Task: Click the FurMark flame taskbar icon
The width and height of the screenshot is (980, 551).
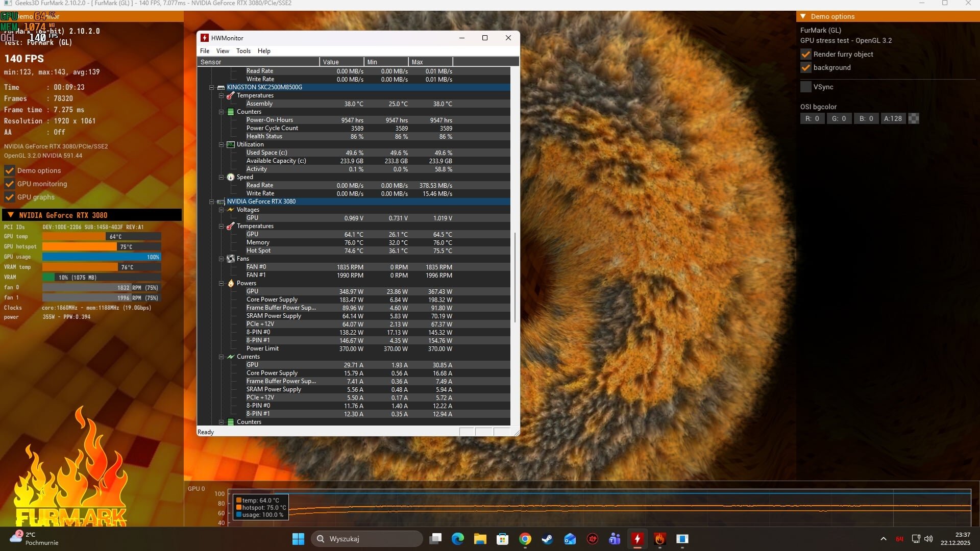Action: (x=659, y=539)
